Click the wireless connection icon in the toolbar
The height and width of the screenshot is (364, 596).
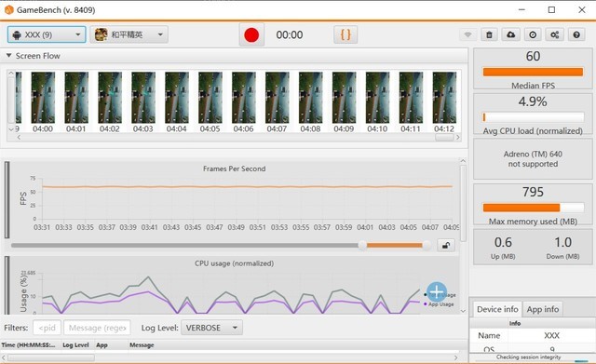(x=467, y=35)
